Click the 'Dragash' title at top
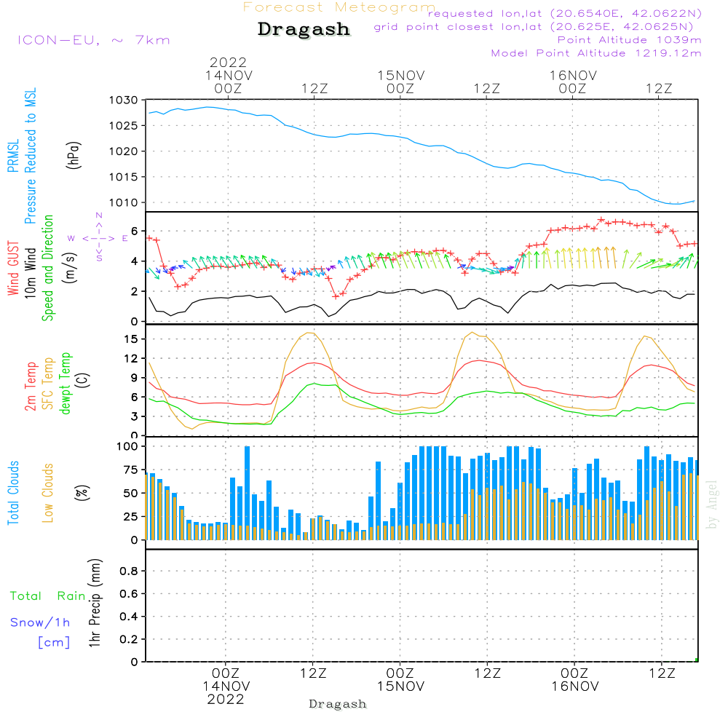The height and width of the screenshot is (728, 728). click(304, 29)
